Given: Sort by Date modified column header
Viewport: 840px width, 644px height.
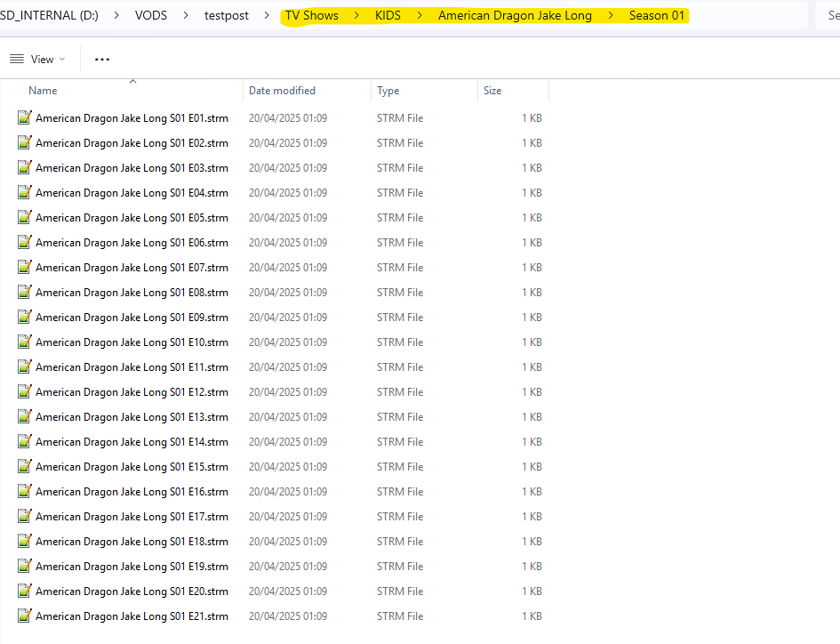Looking at the screenshot, I should pyautogui.click(x=282, y=91).
